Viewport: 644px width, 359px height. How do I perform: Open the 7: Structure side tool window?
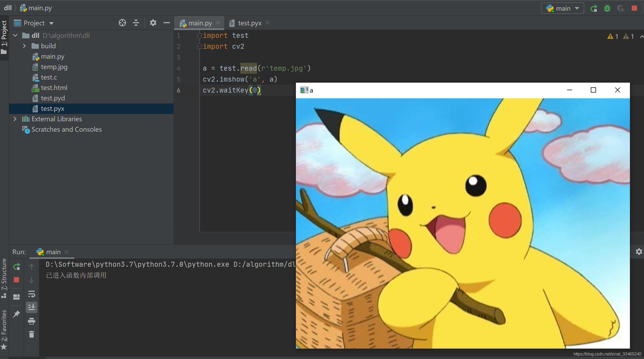pyautogui.click(x=4, y=278)
